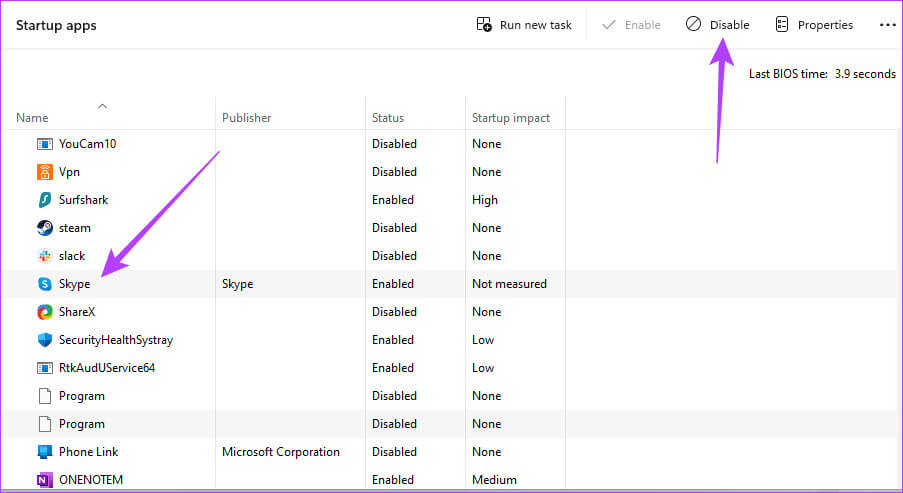The height and width of the screenshot is (493, 903).
Task: Click the slack app icon
Action: (44, 256)
